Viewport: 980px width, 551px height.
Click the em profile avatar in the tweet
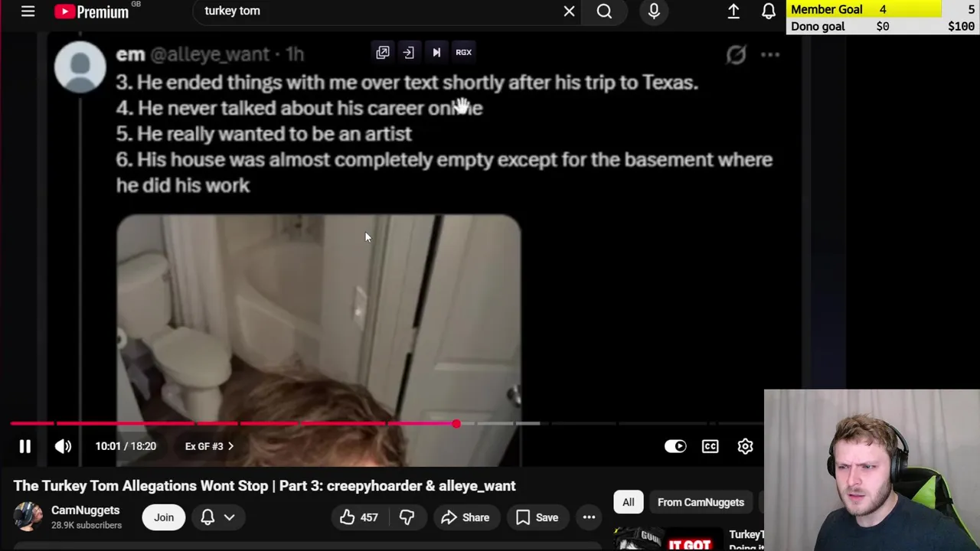pyautogui.click(x=80, y=67)
